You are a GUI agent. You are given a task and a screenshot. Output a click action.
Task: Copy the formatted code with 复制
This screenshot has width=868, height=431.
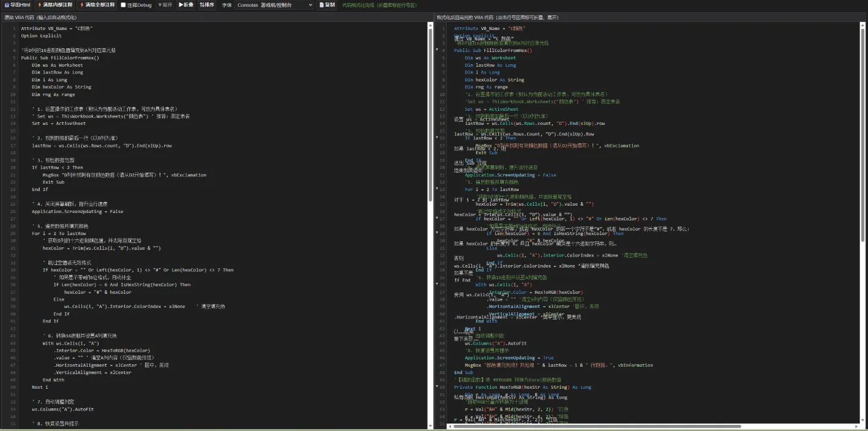[327, 5]
